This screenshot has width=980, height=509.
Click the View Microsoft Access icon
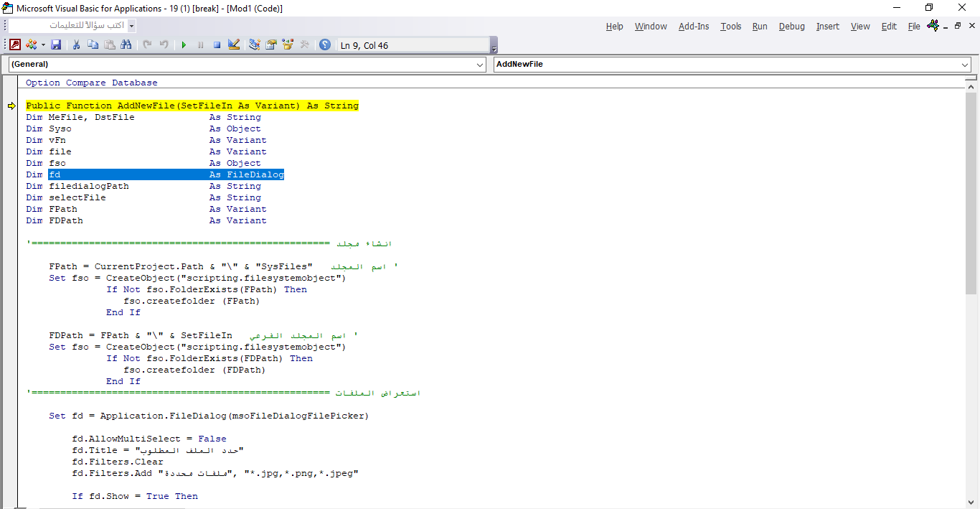(x=15, y=45)
